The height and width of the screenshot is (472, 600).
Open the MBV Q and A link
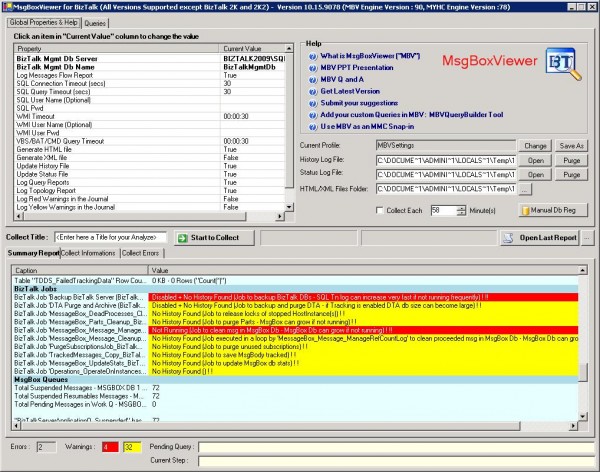click(x=342, y=80)
